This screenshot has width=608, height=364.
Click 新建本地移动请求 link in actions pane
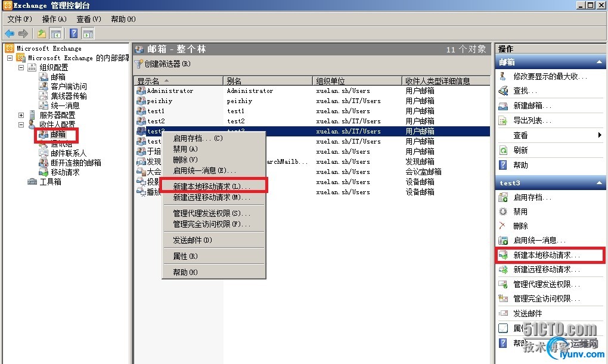click(547, 255)
